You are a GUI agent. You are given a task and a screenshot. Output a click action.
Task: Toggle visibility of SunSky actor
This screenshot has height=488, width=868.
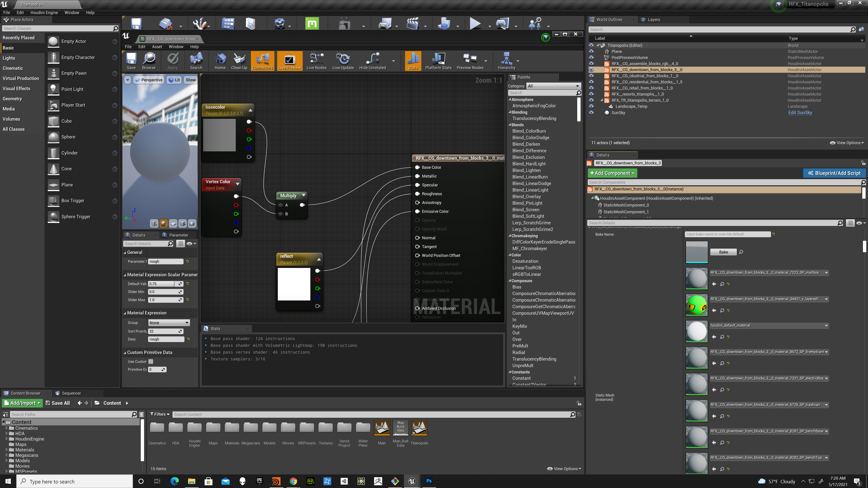pyautogui.click(x=591, y=113)
